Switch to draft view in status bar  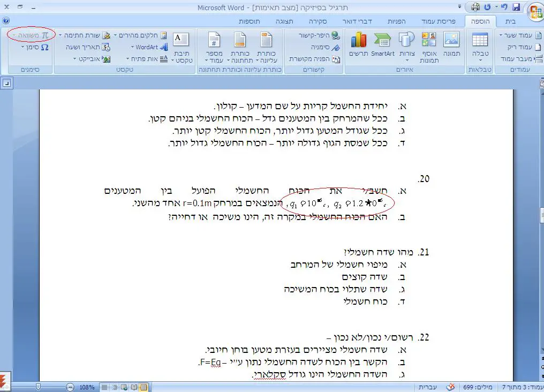tap(105, 387)
